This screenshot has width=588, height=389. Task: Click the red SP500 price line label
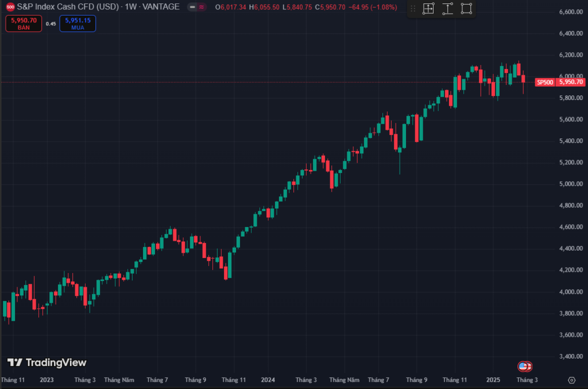pos(545,82)
